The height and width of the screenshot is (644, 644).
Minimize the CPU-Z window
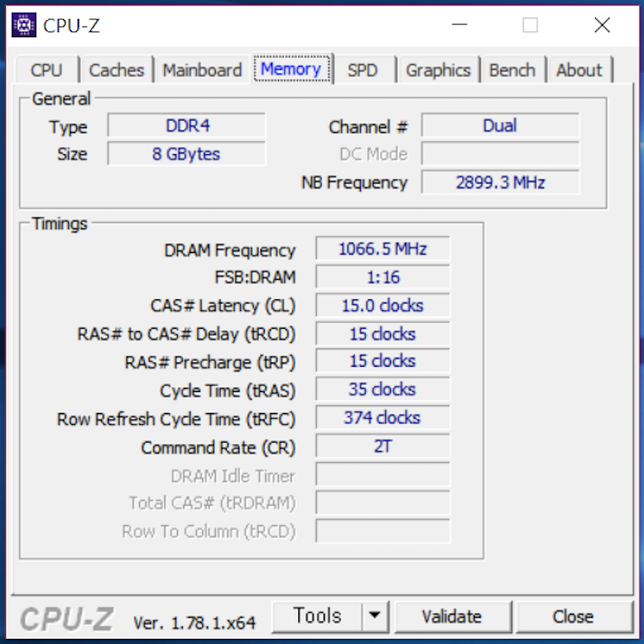(x=459, y=25)
